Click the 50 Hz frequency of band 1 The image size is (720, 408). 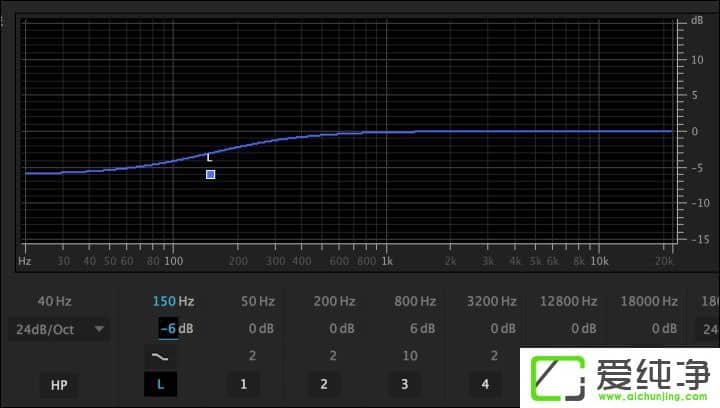[x=257, y=301]
